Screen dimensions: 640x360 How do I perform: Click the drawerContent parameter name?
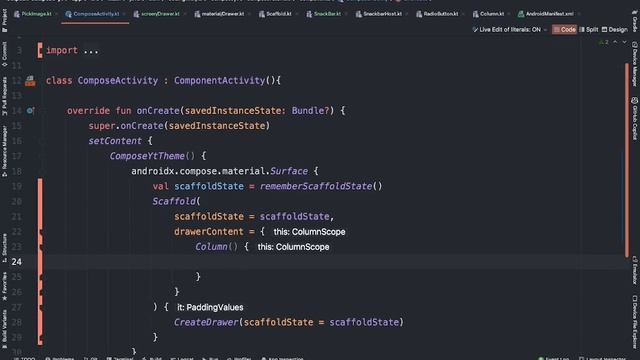coord(209,232)
